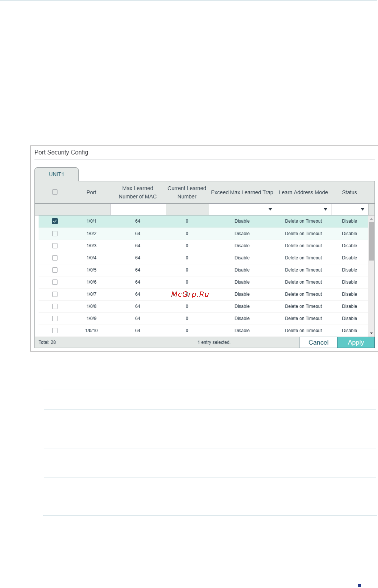378x588 pixels.
Task: Click Delete on Timeout in row 1/0/8
Action: 303,306
